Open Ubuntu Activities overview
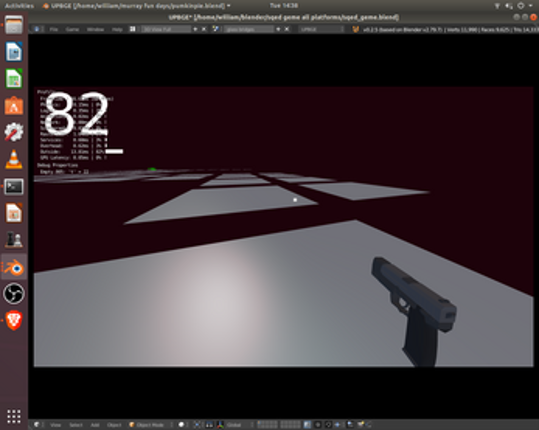 click(19, 5)
